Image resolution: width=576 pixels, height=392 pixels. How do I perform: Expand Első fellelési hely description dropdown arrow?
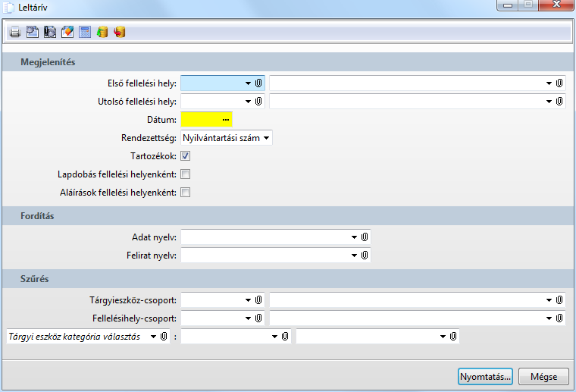pos(549,83)
